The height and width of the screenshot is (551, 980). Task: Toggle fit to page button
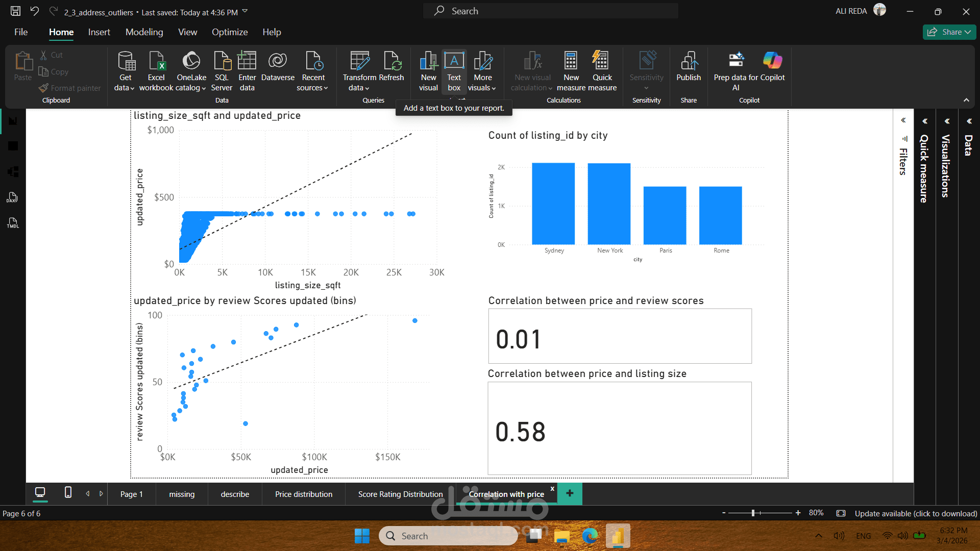pos(841,513)
